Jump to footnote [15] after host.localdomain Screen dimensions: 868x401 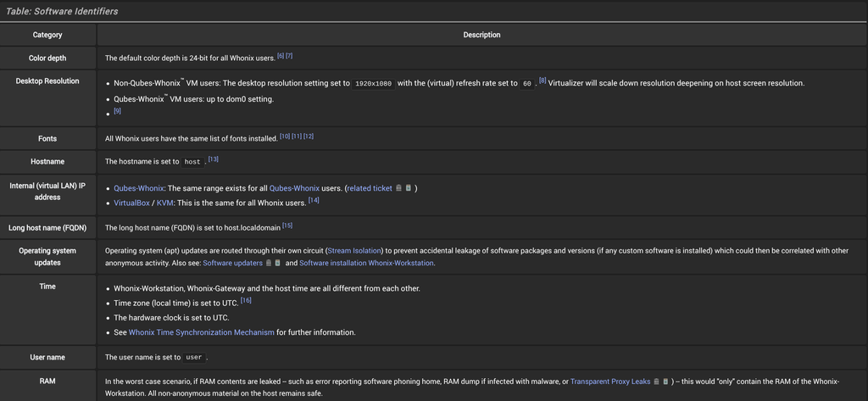point(287,226)
